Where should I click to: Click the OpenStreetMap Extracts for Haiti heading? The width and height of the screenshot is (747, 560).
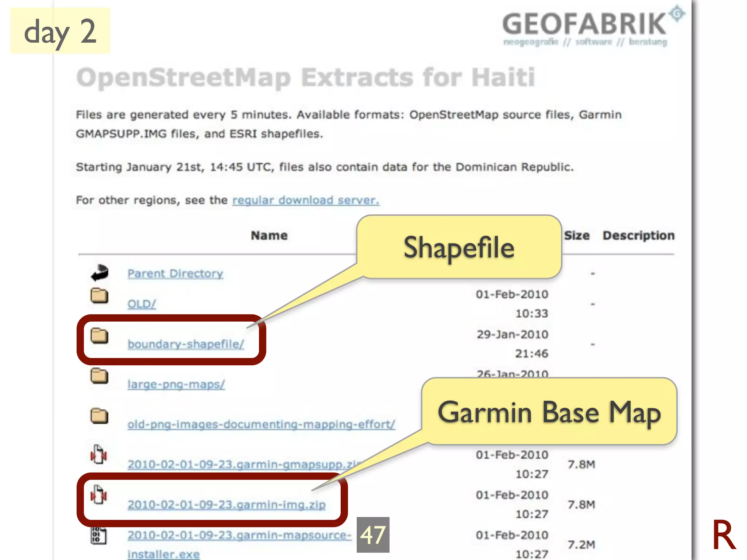click(x=306, y=78)
